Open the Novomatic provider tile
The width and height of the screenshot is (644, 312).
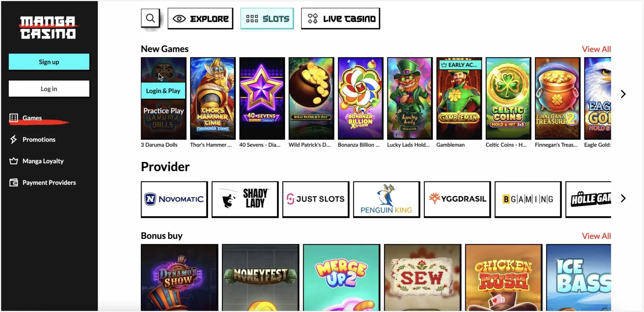tap(174, 199)
